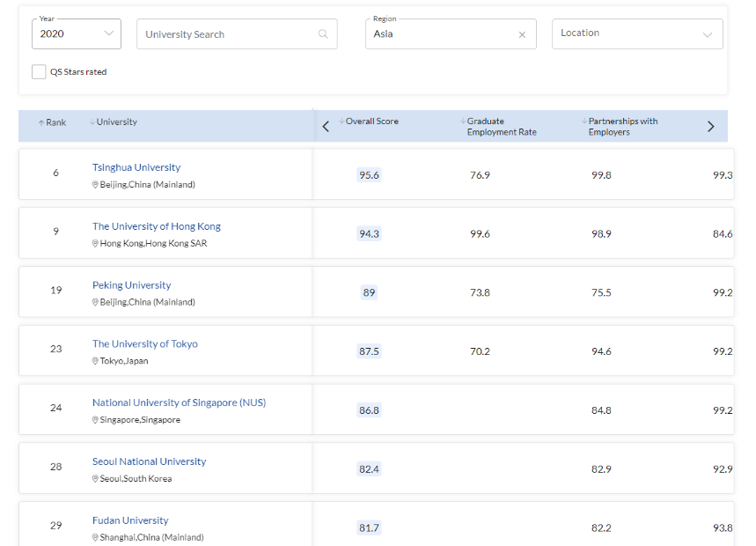Open The University of Hong Kong
The height and width of the screenshot is (546, 756).
tap(157, 226)
